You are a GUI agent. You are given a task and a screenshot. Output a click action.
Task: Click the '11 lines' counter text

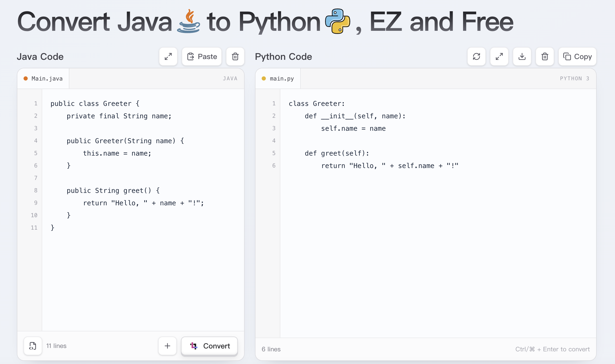coord(56,346)
